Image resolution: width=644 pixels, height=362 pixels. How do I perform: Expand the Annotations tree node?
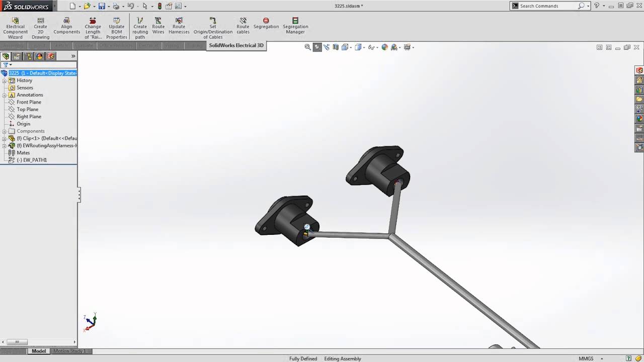(4, 95)
